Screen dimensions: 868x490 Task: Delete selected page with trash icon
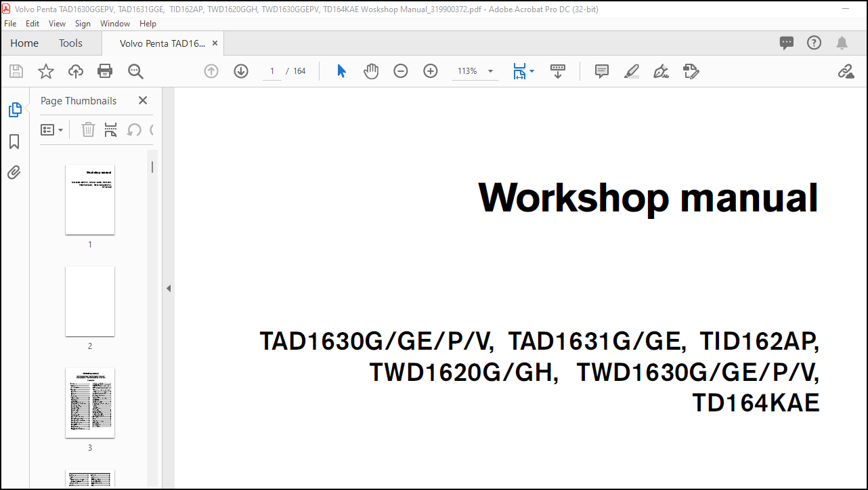tap(88, 129)
